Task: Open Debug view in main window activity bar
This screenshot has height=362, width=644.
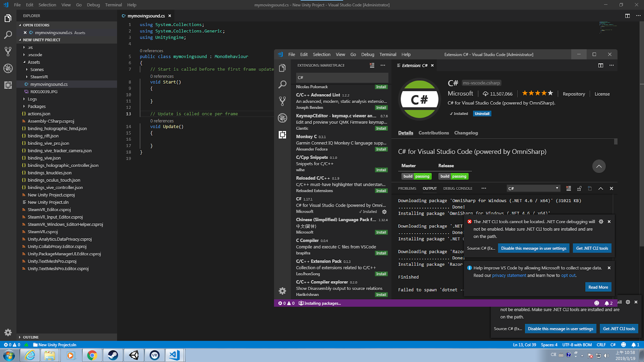Action: 8,68
